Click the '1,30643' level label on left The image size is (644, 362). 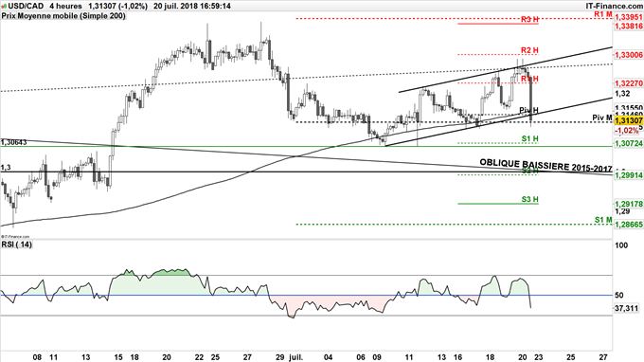tap(13, 142)
